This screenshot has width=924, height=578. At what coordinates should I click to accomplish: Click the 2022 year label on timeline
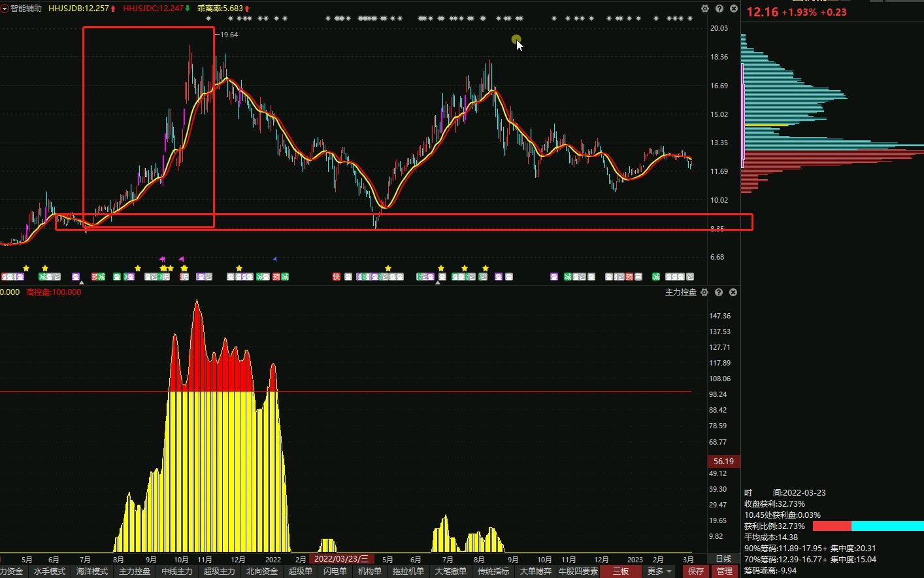pyautogui.click(x=273, y=560)
